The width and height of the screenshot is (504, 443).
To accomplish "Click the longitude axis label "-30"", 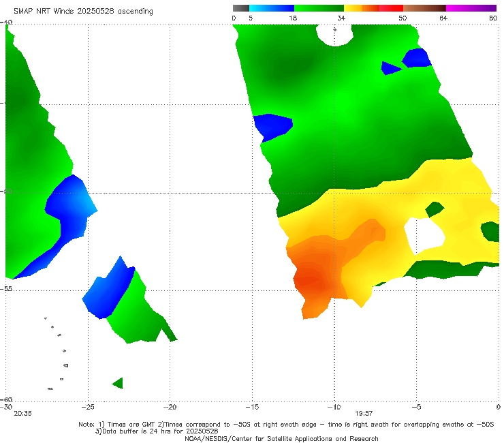I will (6, 407).
